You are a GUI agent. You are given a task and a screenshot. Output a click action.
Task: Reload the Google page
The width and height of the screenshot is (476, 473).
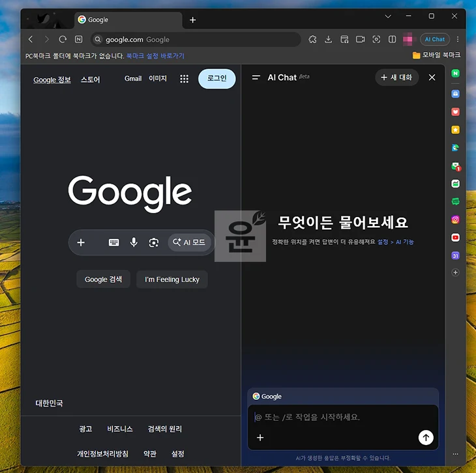63,40
